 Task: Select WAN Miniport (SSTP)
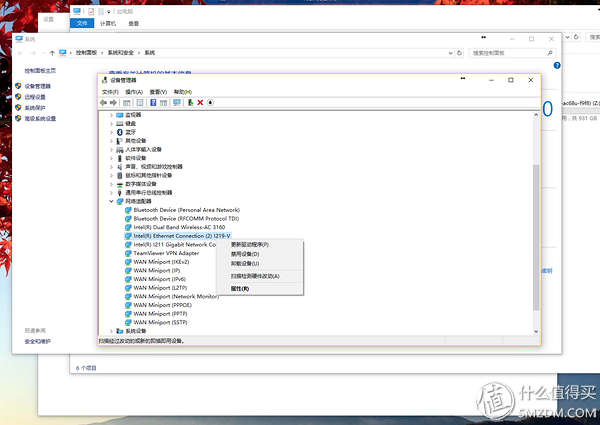pos(160,322)
